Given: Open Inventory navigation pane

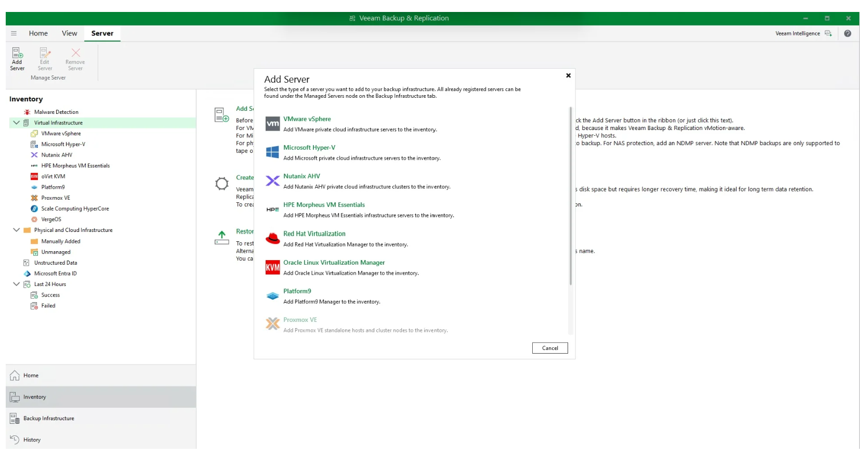Looking at the screenshot, I should [x=101, y=397].
